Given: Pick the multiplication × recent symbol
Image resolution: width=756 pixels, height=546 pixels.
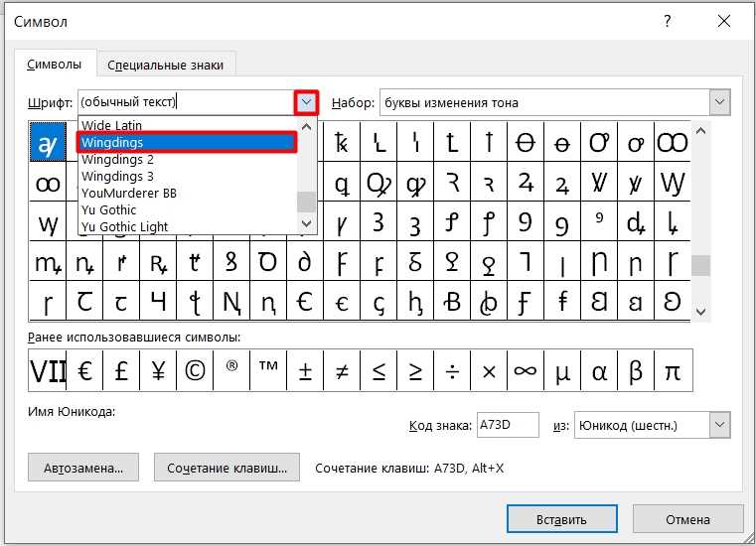Looking at the screenshot, I should pos(489,370).
